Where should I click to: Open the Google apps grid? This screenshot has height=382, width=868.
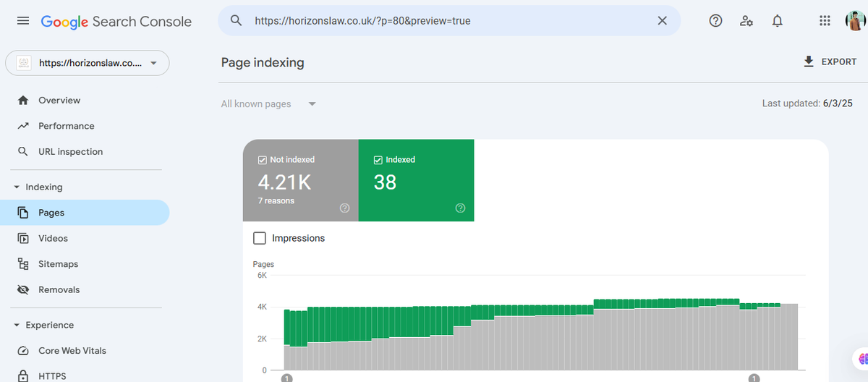825,21
